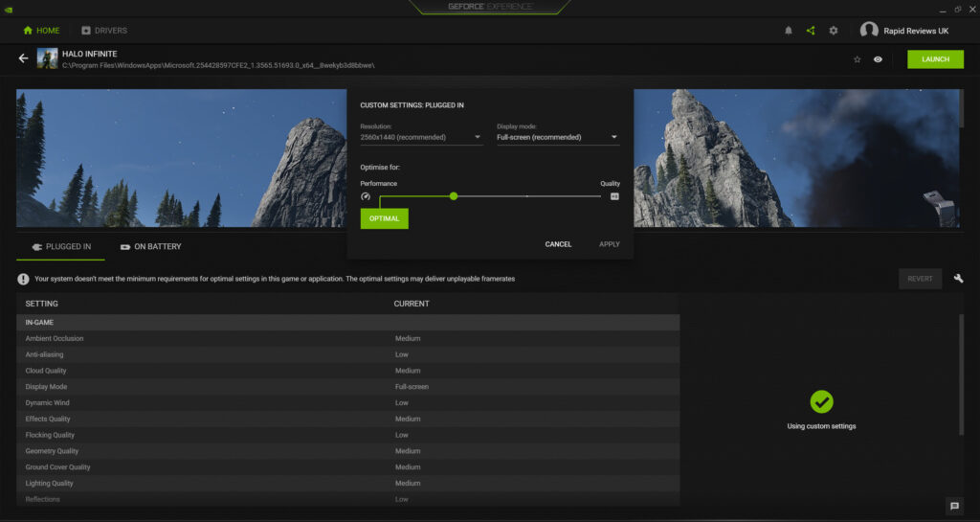Click the green checkmark custom settings icon
Image resolution: width=980 pixels, height=522 pixels.
tap(821, 401)
